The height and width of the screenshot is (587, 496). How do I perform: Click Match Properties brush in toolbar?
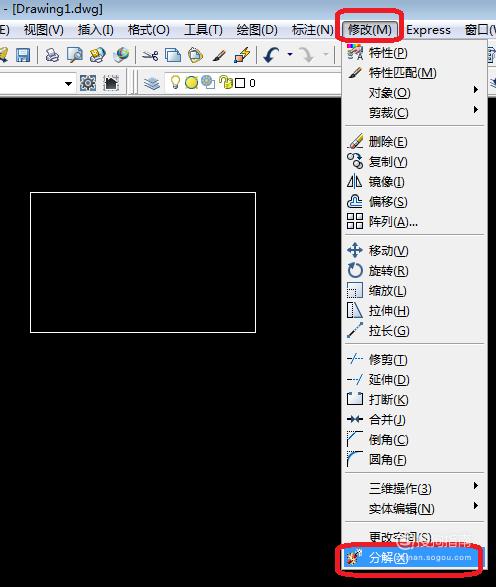[219, 55]
